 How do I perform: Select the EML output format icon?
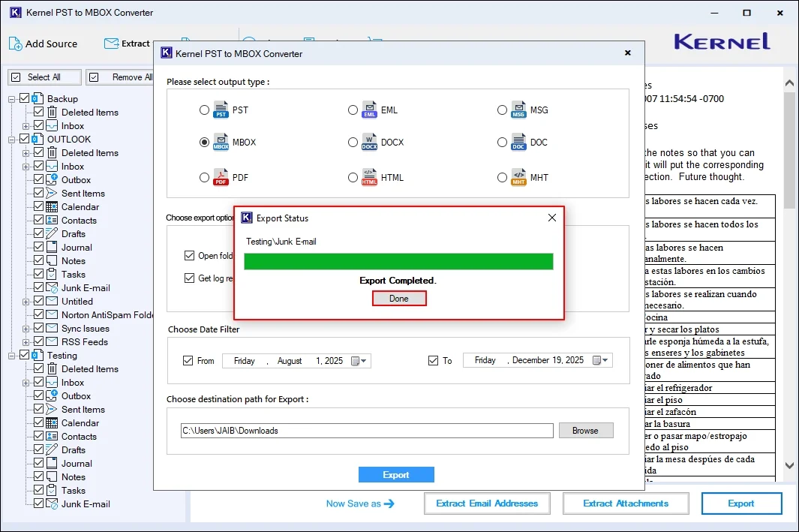(x=368, y=110)
